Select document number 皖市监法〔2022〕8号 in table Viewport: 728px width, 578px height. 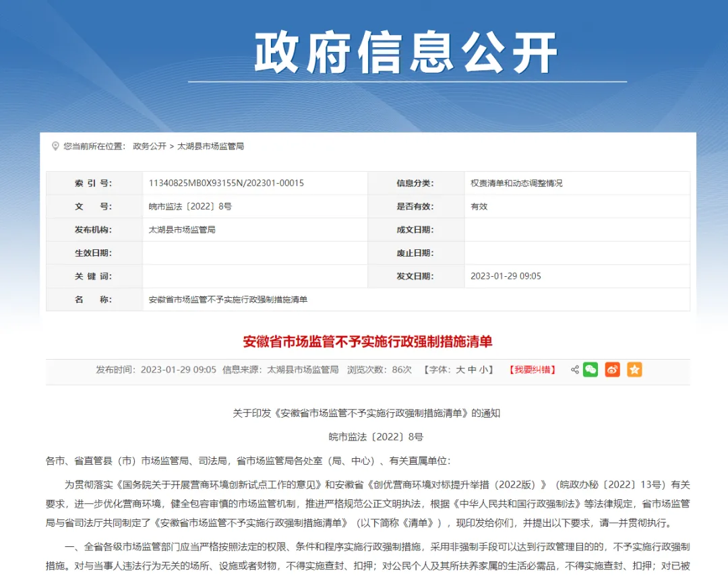click(x=190, y=206)
